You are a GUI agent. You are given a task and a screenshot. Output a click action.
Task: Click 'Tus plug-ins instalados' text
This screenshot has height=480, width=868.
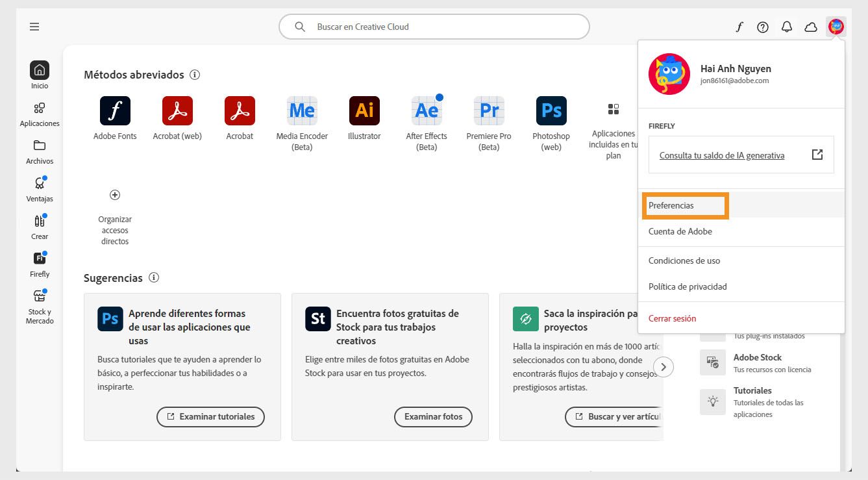(769, 336)
